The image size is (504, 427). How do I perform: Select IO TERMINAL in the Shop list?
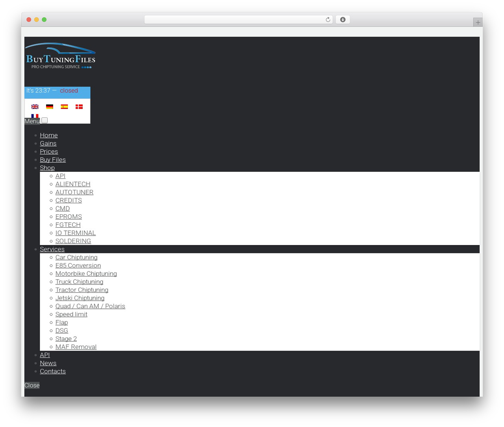[76, 233]
